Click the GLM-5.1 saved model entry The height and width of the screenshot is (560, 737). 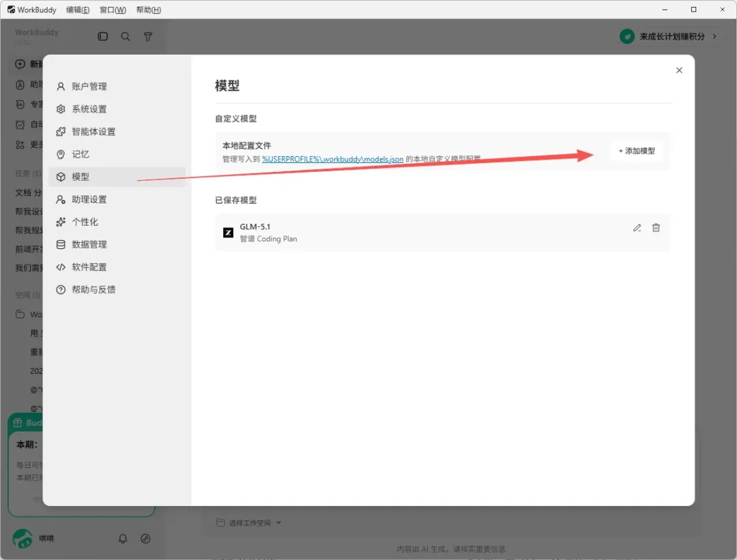click(x=442, y=232)
